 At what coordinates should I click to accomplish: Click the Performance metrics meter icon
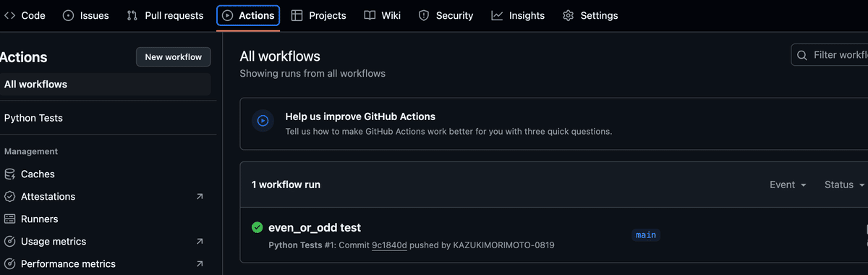click(10, 263)
